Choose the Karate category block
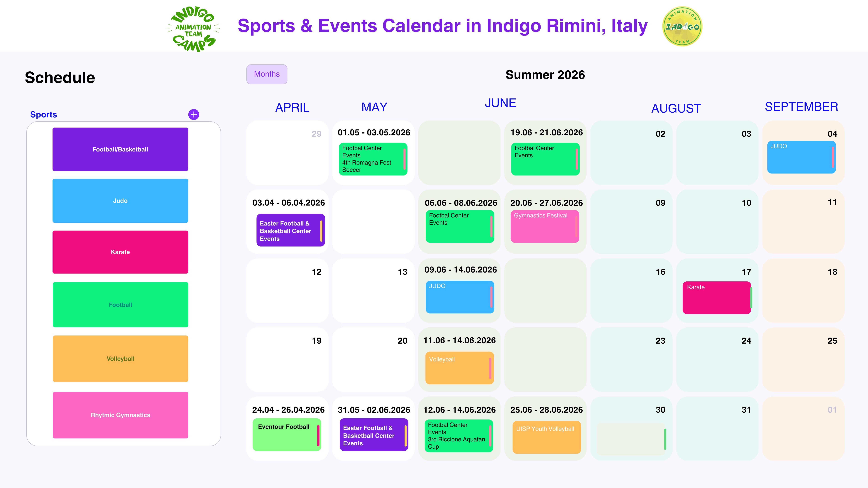The width and height of the screenshot is (868, 488). (x=120, y=252)
